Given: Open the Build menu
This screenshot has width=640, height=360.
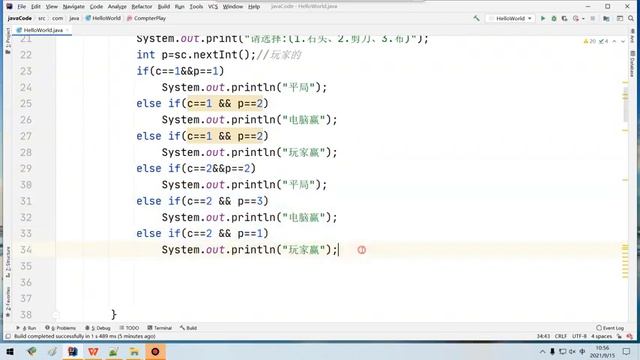Looking at the screenshot, I should (x=164, y=7).
